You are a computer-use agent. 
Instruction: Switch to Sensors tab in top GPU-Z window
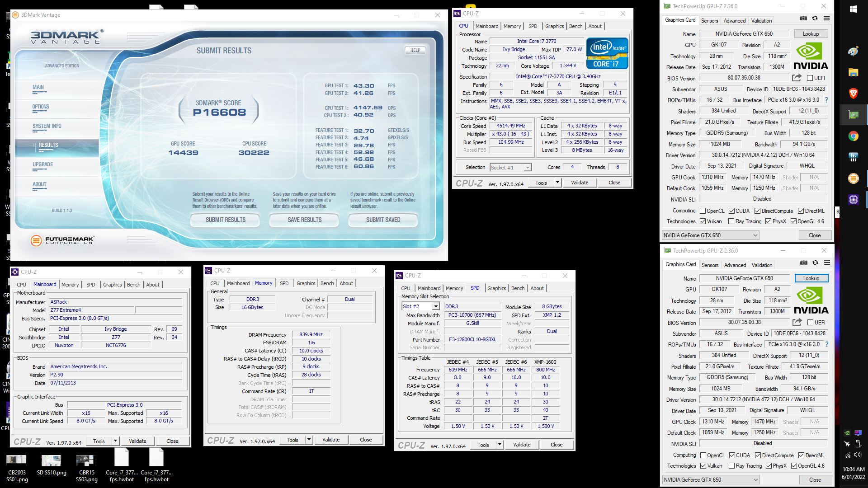709,21
